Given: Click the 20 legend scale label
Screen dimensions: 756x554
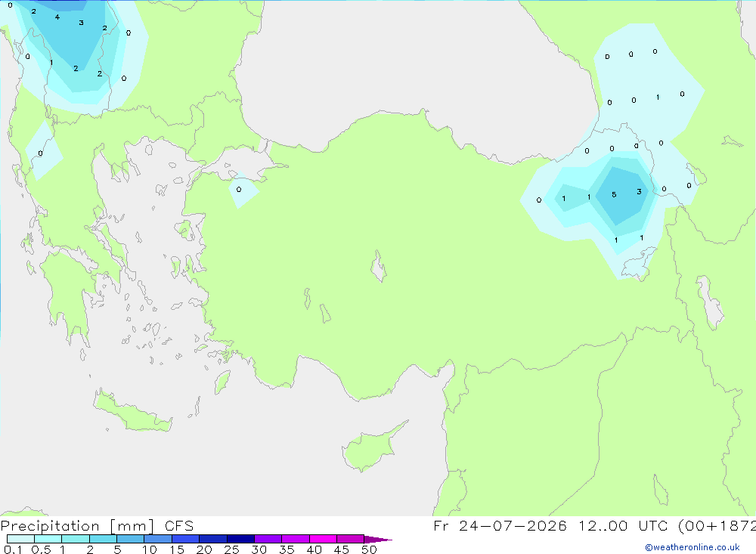Looking at the screenshot, I should (204, 549).
